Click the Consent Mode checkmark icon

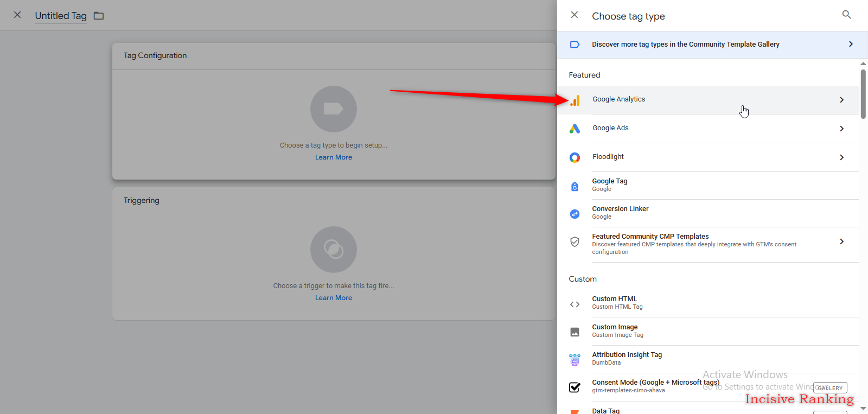tap(575, 387)
